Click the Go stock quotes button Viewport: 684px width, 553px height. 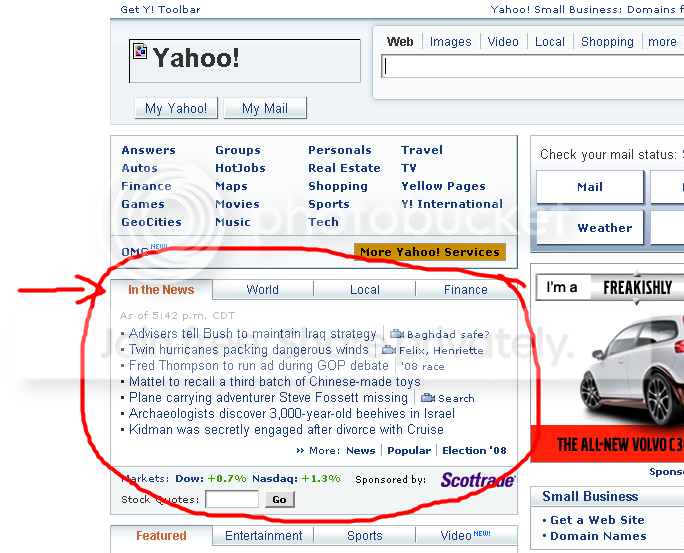(x=280, y=499)
